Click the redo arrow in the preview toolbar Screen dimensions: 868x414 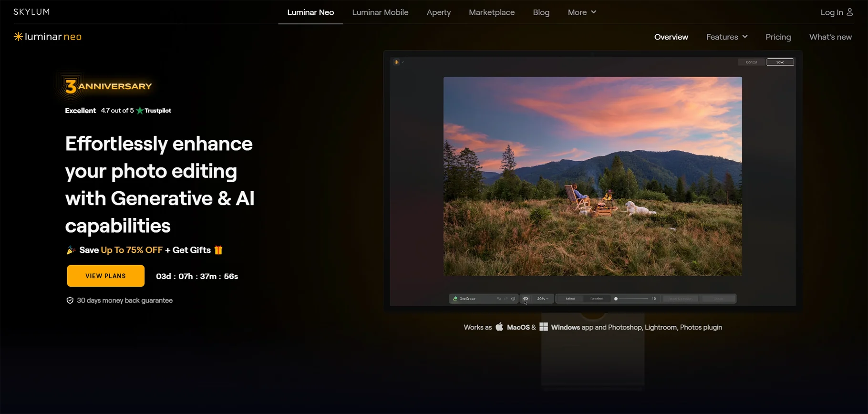(x=506, y=299)
